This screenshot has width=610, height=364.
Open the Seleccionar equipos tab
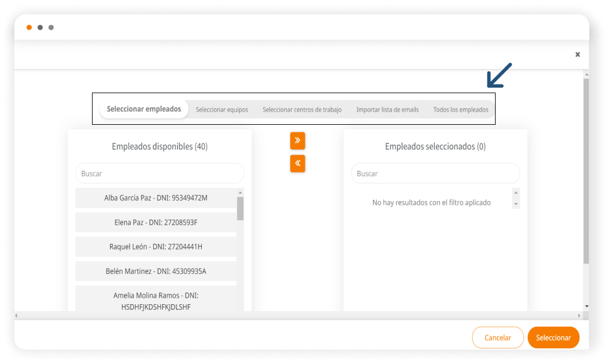222,110
